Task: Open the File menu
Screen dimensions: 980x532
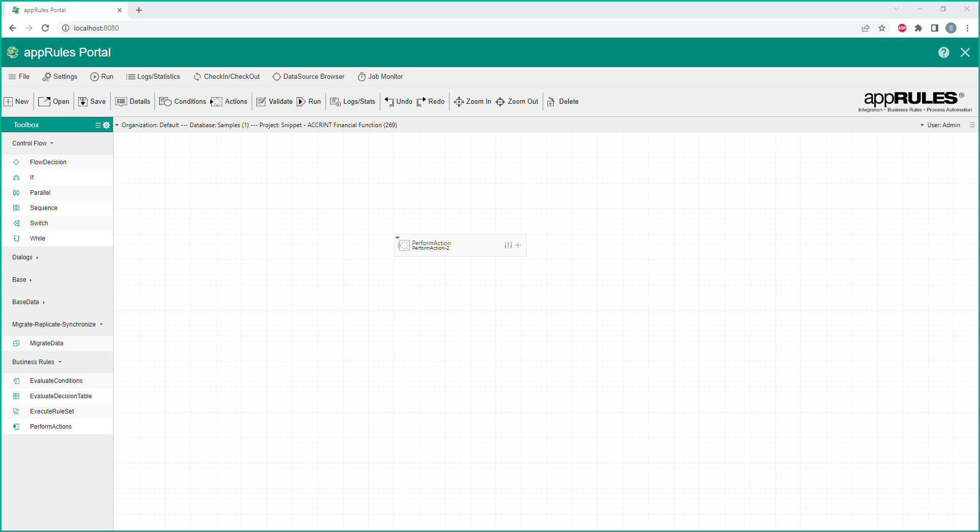Action: coord(19,77)
